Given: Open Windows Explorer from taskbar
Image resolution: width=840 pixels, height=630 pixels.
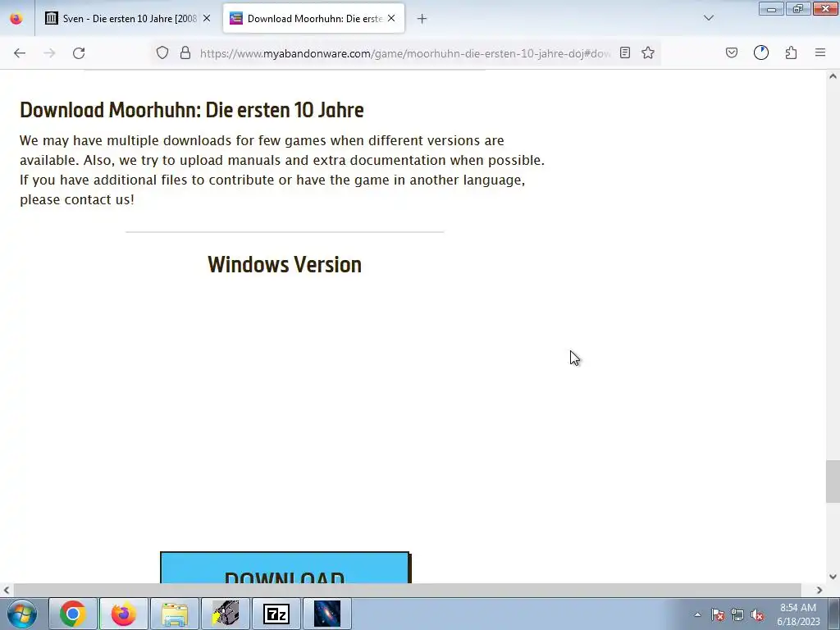Looking at the screenshot, I should click(x=175, y=614).
